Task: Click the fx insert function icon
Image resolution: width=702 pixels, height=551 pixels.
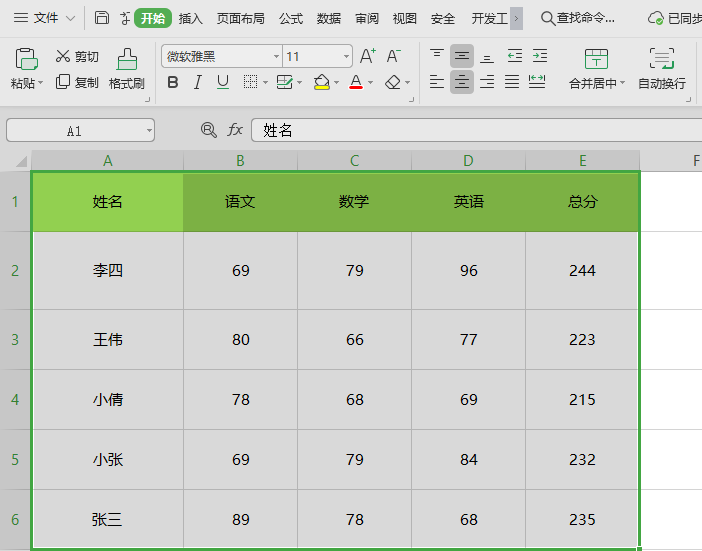Action: click(235, 130)
